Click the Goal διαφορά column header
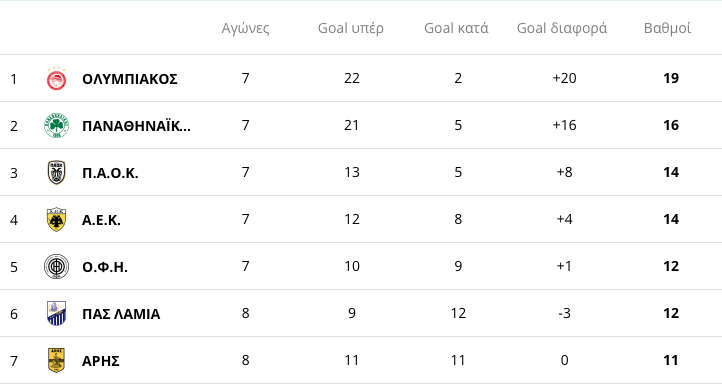The width and height of the screenshot is (722, 385). tap(562, 29)
